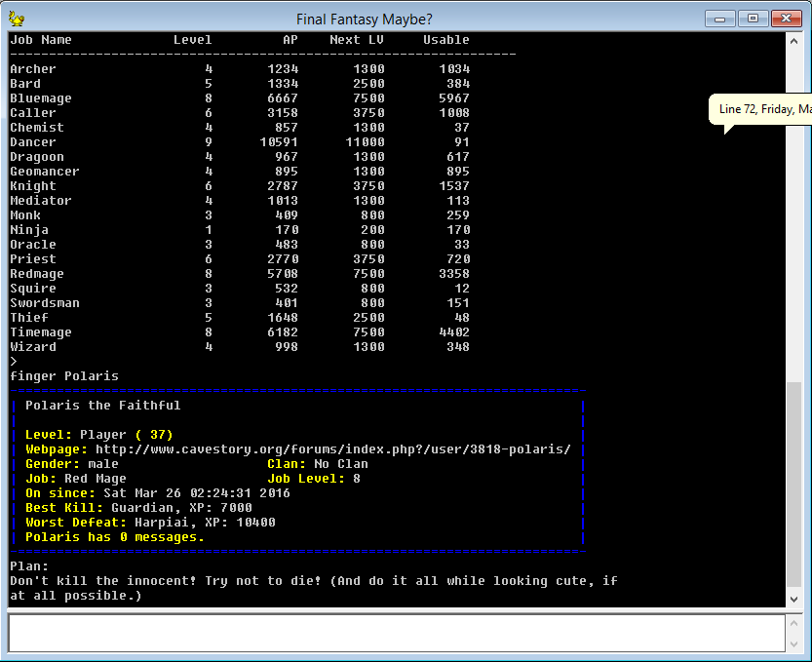The width and height of the screenshot is (812, 662).
Task: Click the player level "( 37)"
Action: 154,435
